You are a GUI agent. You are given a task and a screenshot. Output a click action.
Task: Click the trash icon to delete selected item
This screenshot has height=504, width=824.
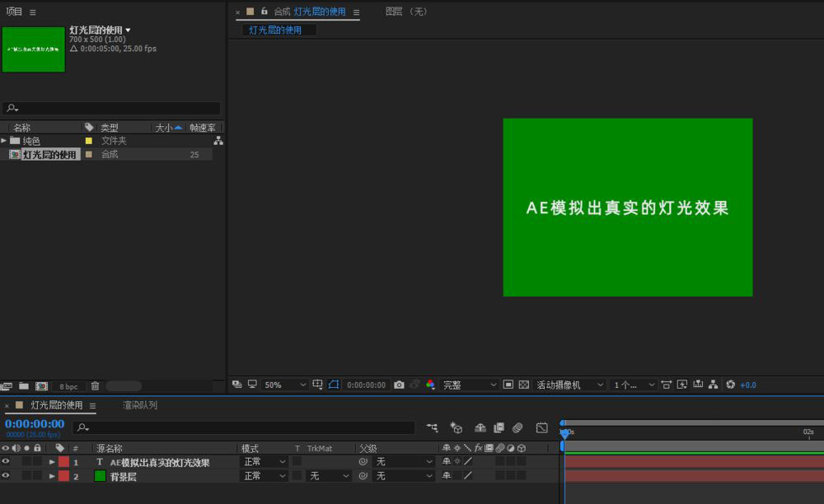click(94, 385)
